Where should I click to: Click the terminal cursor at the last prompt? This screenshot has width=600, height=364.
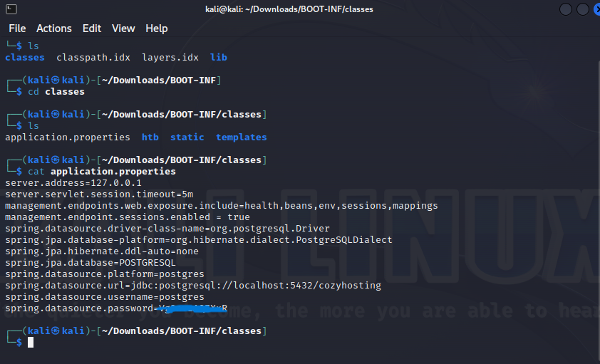[x=31, y=343]
